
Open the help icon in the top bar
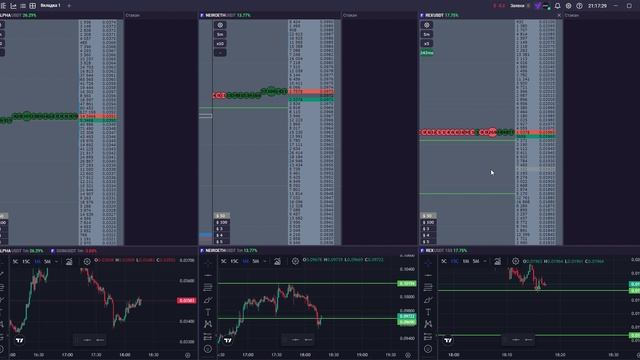click(x=579, y=6)
